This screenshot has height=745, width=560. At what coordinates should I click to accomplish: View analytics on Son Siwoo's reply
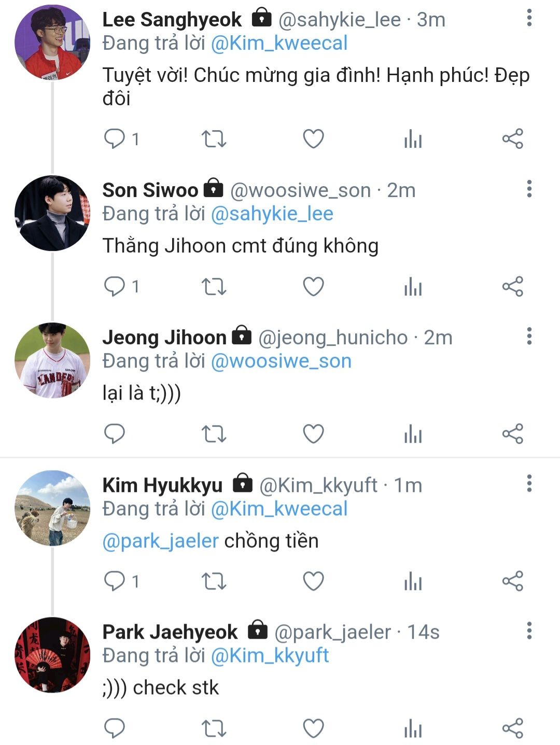[x=413, y=286]
